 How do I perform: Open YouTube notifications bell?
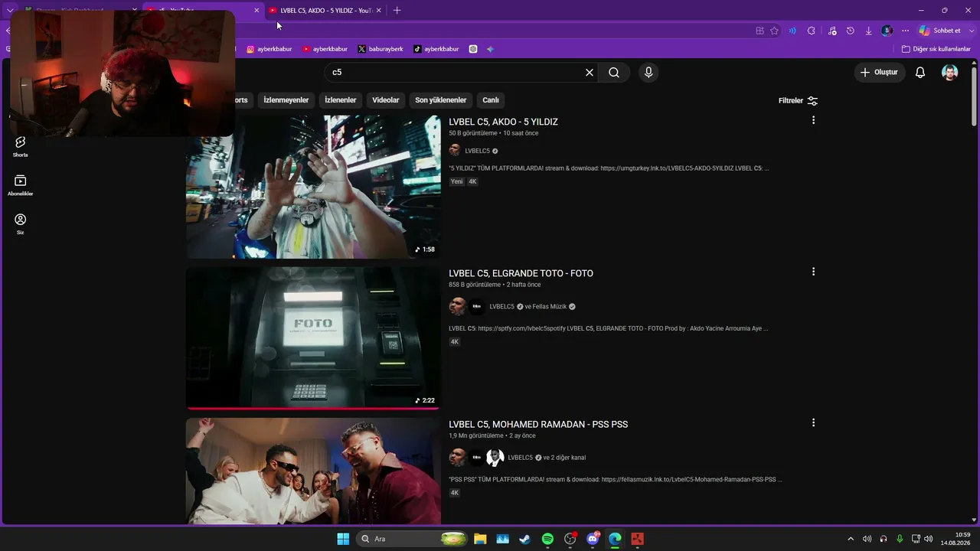click(x=920, y=73)
